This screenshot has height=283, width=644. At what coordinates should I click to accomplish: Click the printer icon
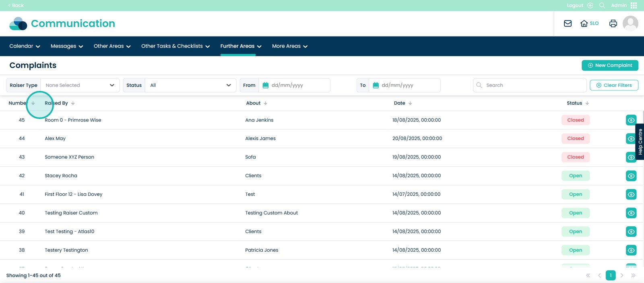[x=613, y=23]
